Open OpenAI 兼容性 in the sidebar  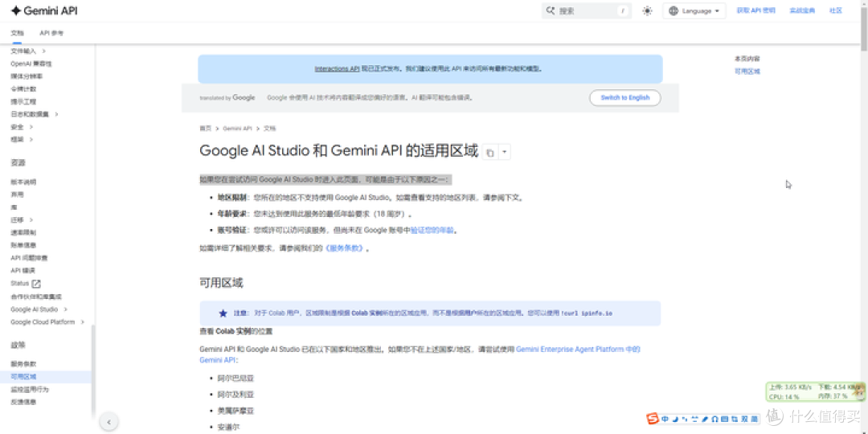tap(31, 63)
